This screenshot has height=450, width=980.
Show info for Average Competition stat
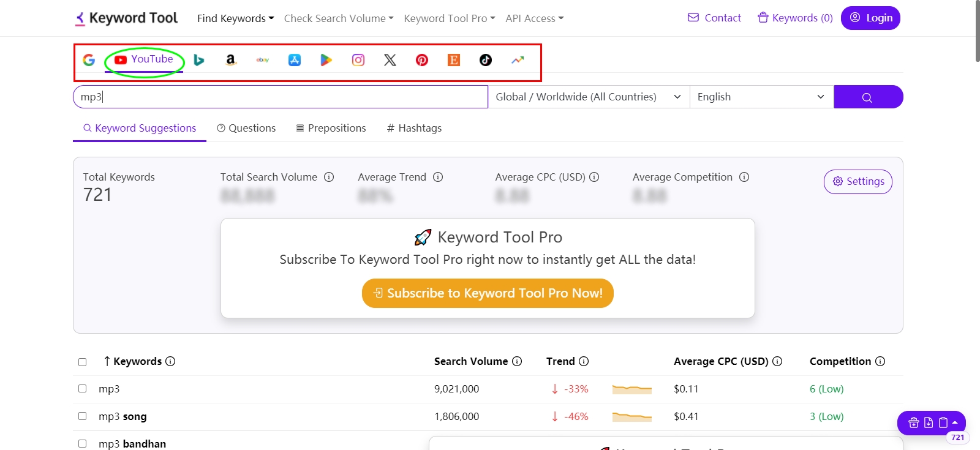(744, 177)
